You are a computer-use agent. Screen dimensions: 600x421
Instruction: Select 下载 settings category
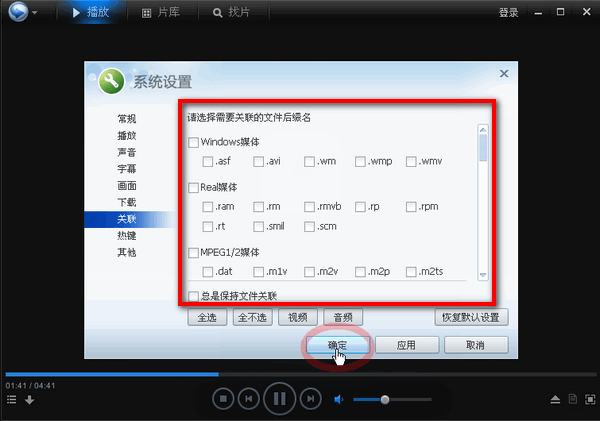127,202
